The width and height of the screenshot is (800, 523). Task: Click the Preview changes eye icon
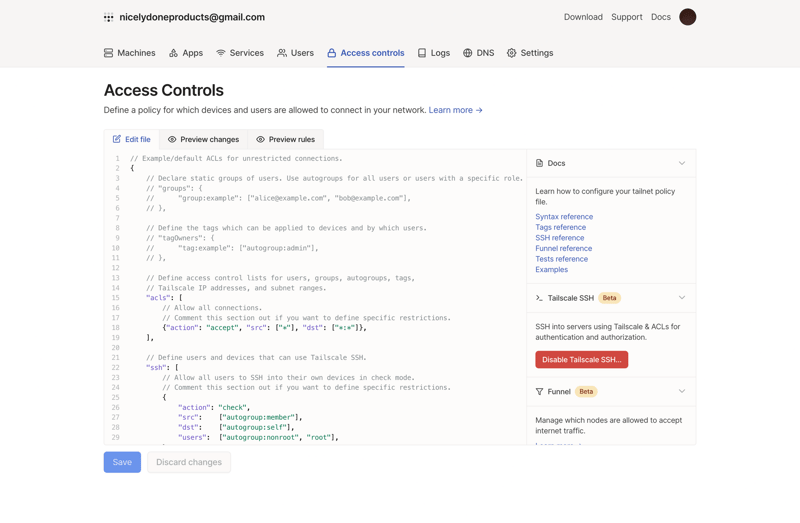tap(172, 139)
